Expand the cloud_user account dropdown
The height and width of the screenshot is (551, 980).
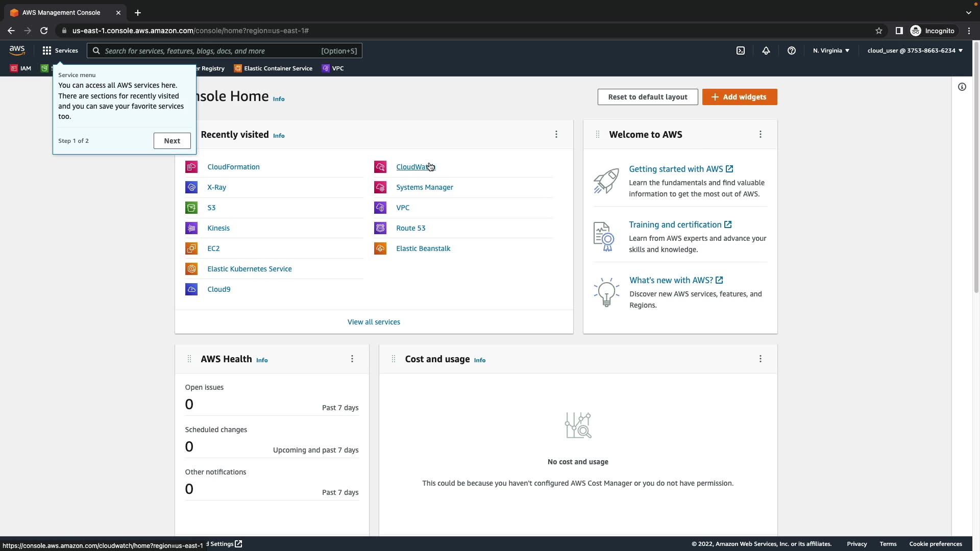coord(915,51)
